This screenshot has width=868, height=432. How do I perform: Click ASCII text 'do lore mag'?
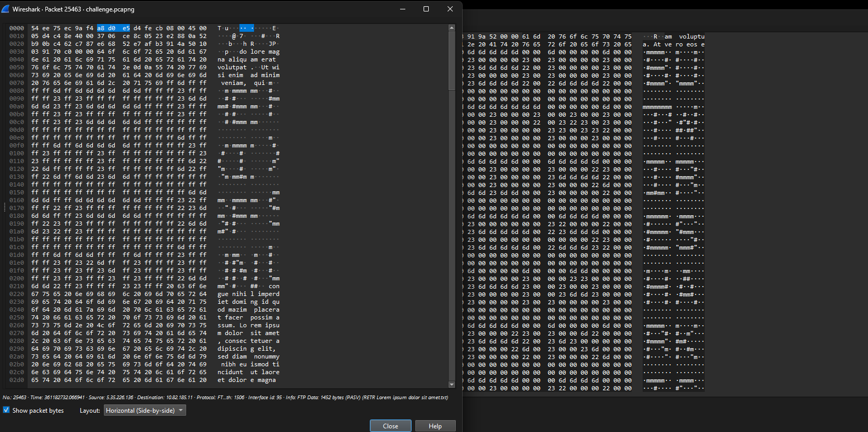[259, 52]
